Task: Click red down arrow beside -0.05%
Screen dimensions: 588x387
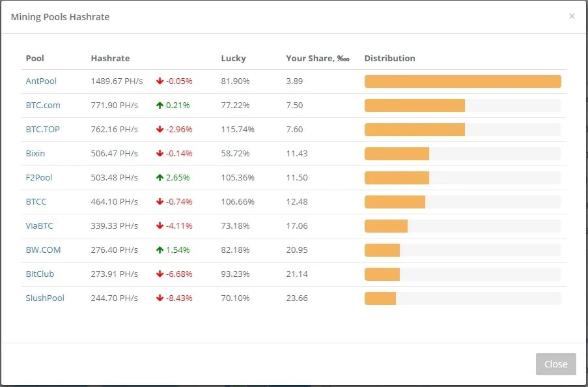Action: pyautogui.click(x=160, y=81)
